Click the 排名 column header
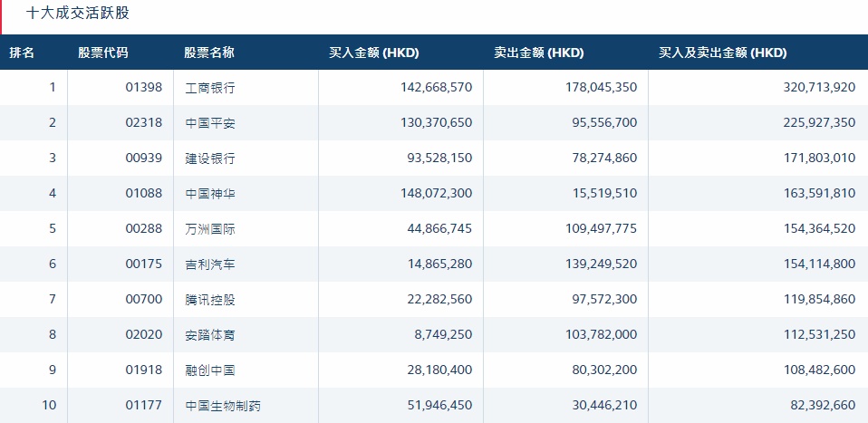 click(22, 53)
